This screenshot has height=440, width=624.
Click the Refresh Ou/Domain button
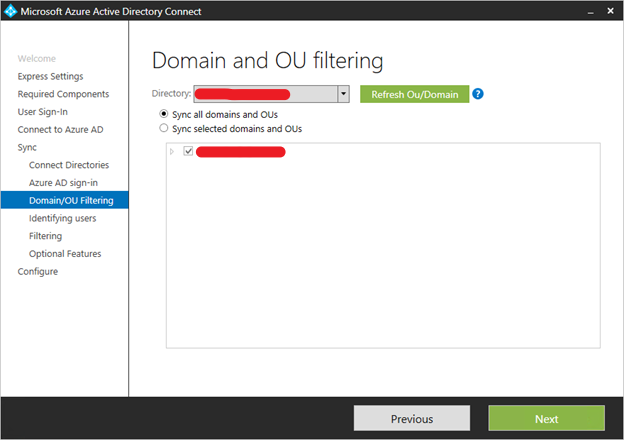(x=414, y=94)
